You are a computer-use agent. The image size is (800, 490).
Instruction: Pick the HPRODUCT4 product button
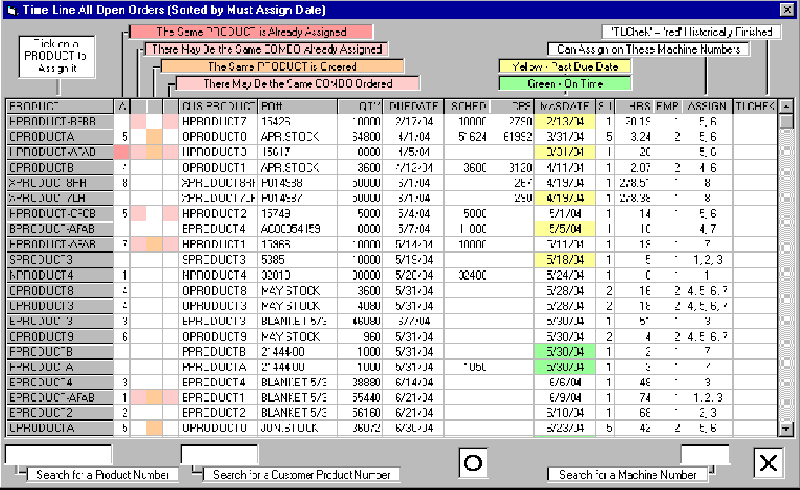pyautogui.click(x=60, y=275)
